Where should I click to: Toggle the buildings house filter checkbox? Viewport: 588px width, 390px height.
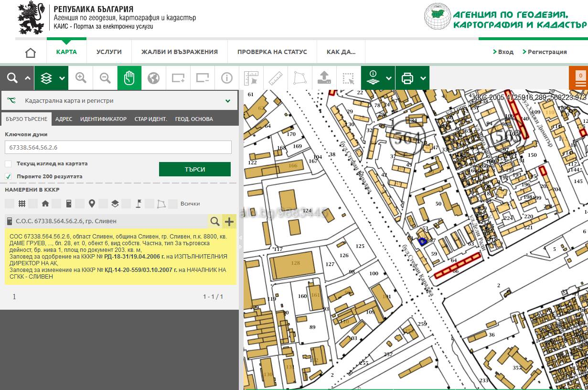click(x=33, y=204)
